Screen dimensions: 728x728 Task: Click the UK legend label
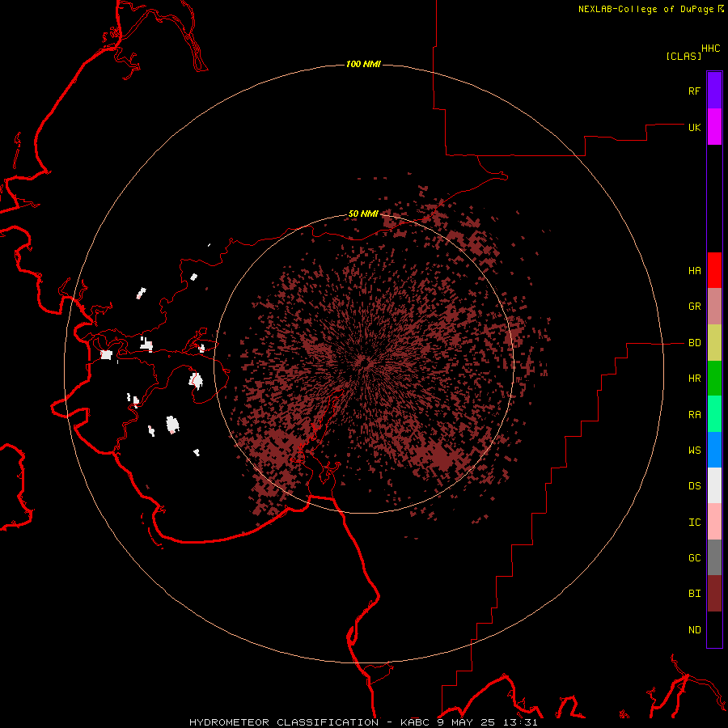click(x=694, y=127)
